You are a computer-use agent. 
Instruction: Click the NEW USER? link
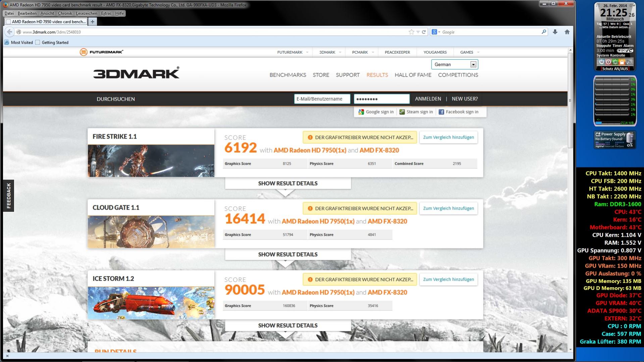point(465,99)
